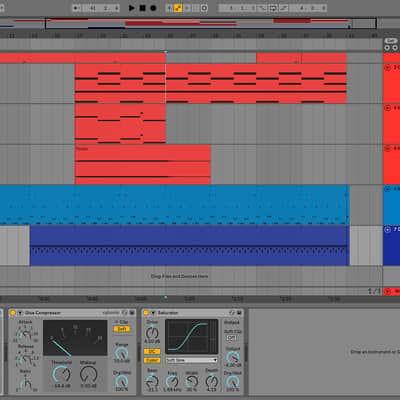
Task: Select the second track's red MIDI clip
Action: click(x=120, y=124)
